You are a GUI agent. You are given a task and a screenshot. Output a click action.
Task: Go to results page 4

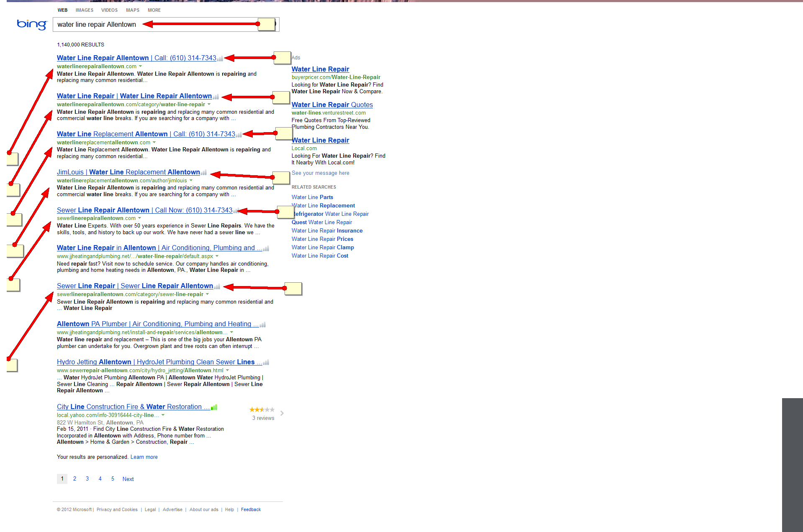[100, 479]
